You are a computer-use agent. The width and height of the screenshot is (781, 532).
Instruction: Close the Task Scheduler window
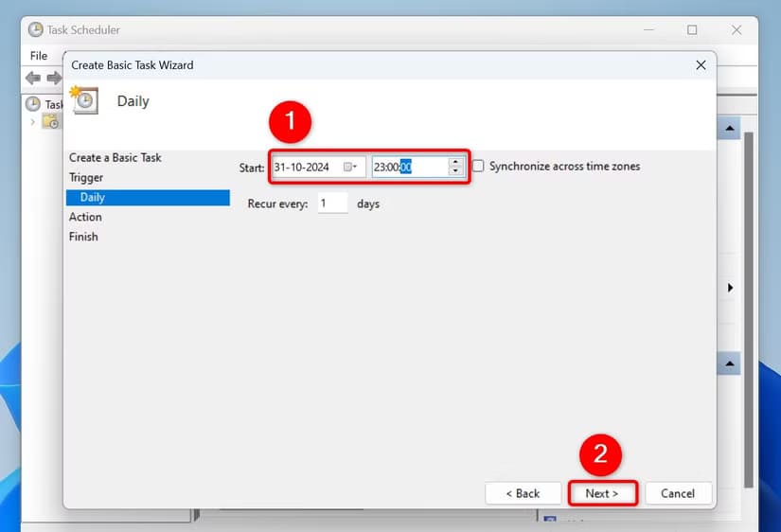[737, 30]
